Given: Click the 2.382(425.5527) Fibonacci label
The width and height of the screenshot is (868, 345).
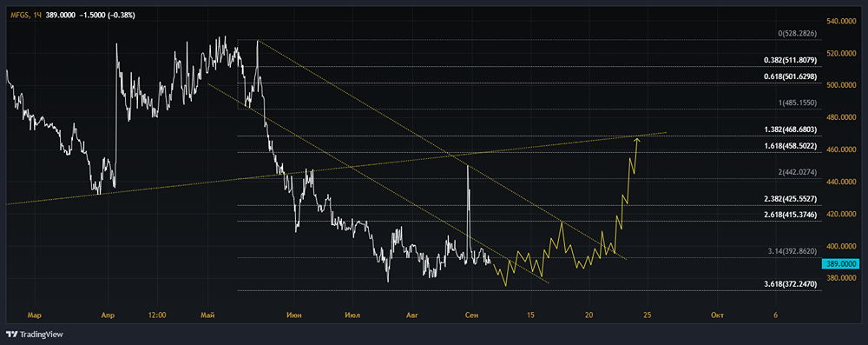Looking at the screenshot, I should (x=791, y=198).
